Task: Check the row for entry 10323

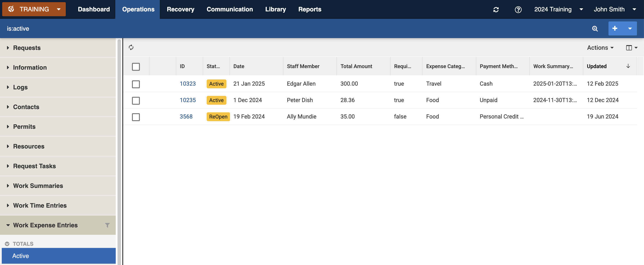Action: (136, 84)
